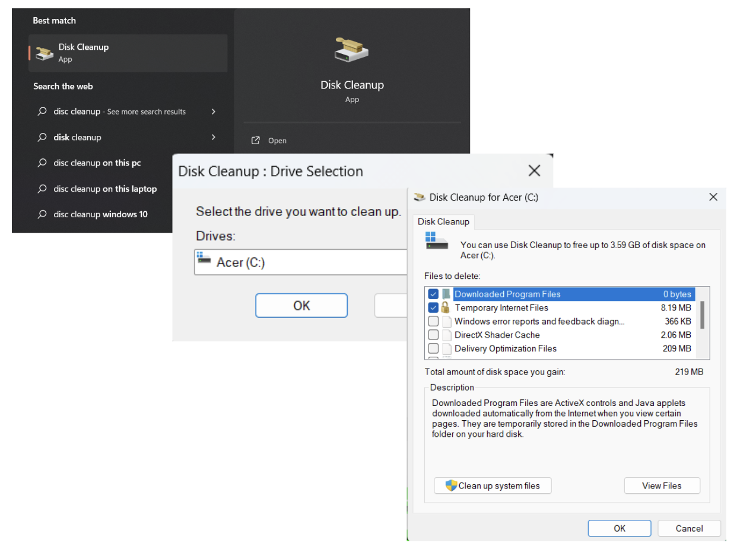This screenshot has height=546, width=756.
Task: Click large Disk Cleanup app icon in preview pane
Action: coord(352,51)
